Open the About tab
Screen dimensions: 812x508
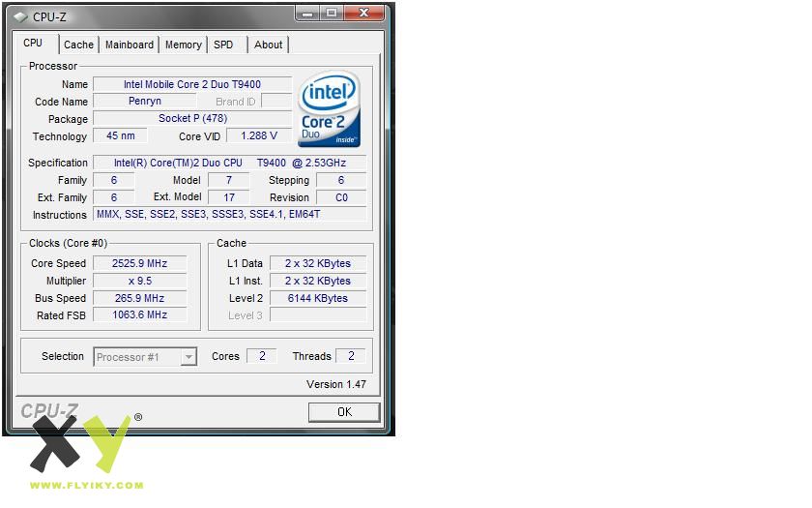click(x=268, y=45)
